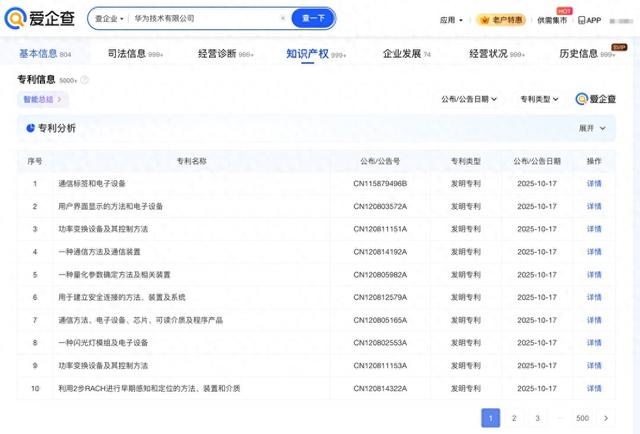The image size is (640, 434).
Task: Click 爱企查 watermark logo near filters
Action: (596, 99)
